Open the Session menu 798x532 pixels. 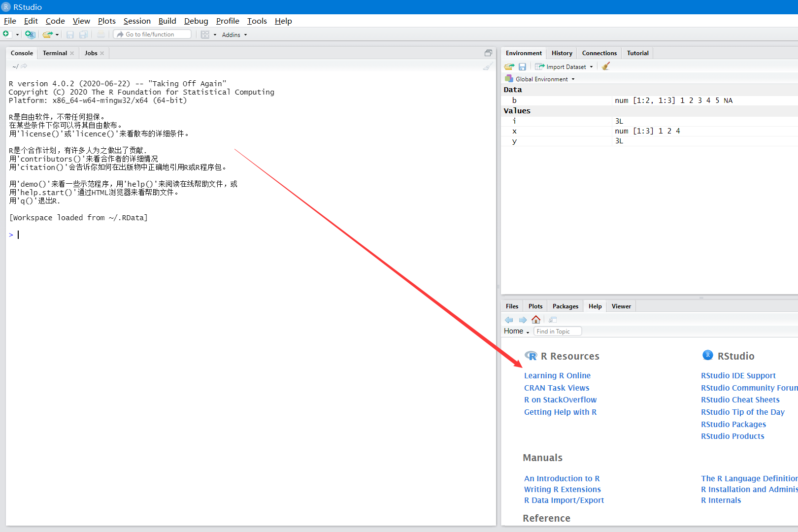[x=137, y=21]
